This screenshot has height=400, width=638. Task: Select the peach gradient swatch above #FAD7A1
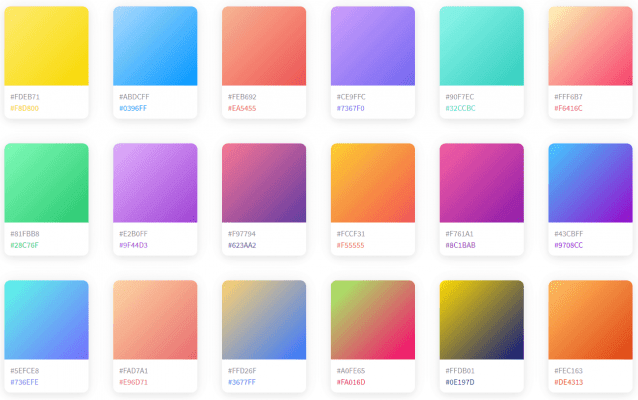[x=155, y=320]
